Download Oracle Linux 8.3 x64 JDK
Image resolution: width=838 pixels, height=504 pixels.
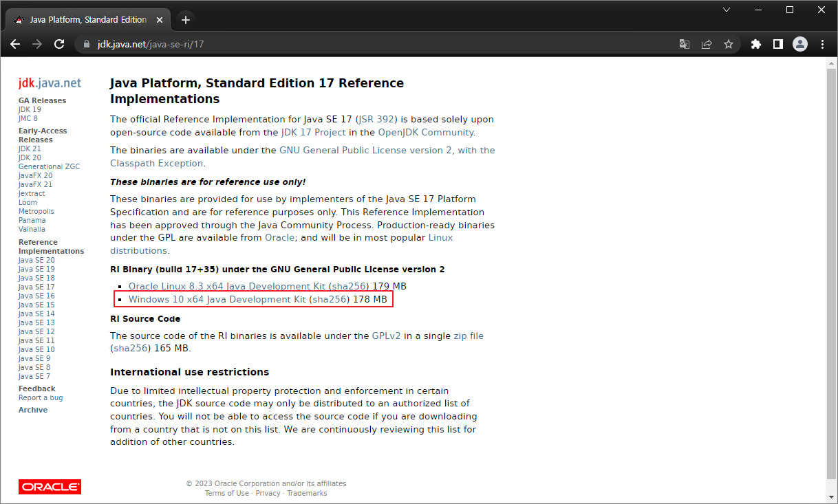[228, 286]
